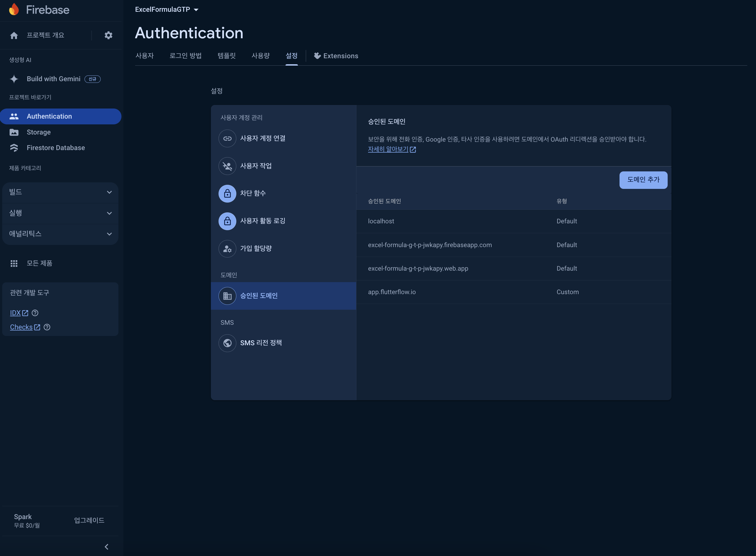The height and width of the screenshot is (556, 756).
Task: Click the 신규 badge
Action: pyautogui.click(x=92, y=79)
